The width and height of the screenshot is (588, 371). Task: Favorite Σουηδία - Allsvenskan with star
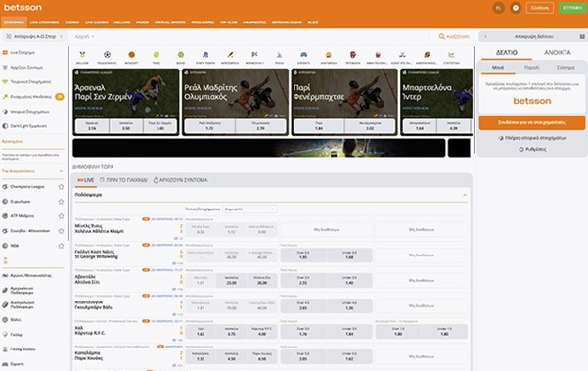61,231
